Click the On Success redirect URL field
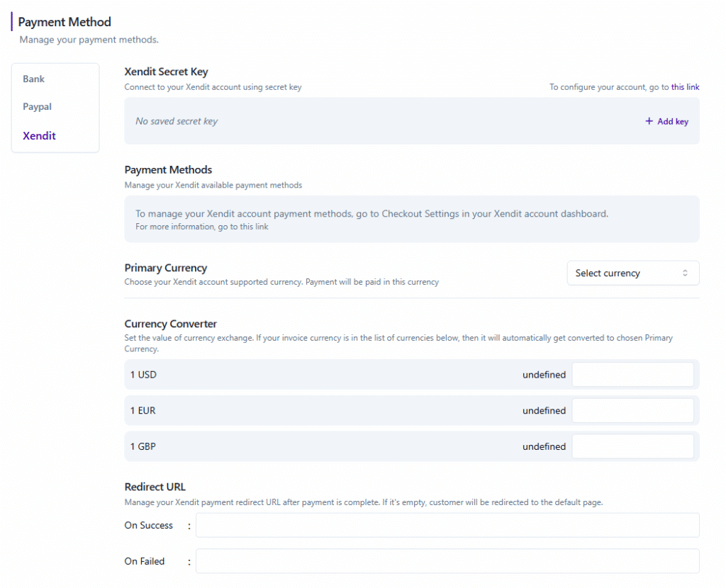This screenshot has width=726, height=588. pos(447,525)
